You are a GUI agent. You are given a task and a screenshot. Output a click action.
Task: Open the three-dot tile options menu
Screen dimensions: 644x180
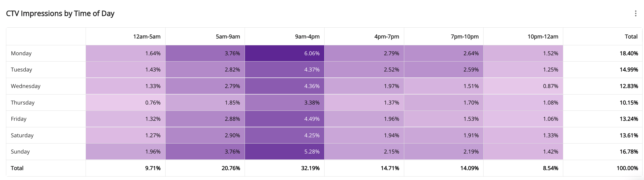(x=635, y=13)
